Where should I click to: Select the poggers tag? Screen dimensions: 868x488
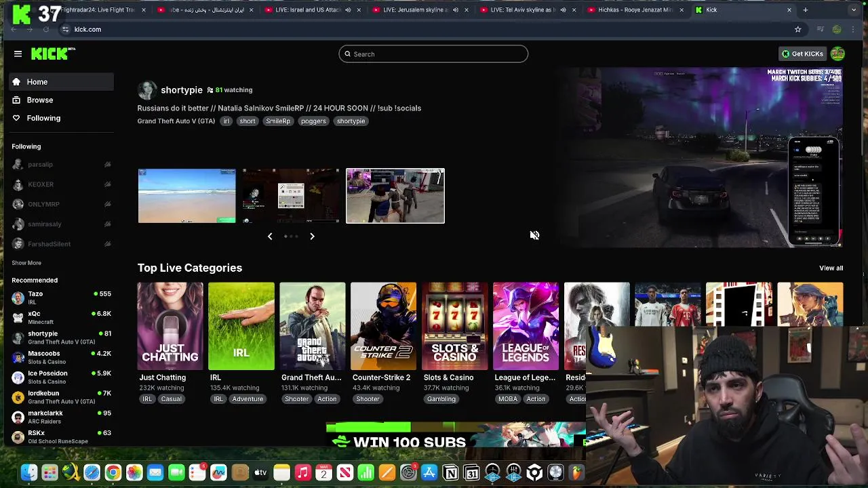(313, 121)
